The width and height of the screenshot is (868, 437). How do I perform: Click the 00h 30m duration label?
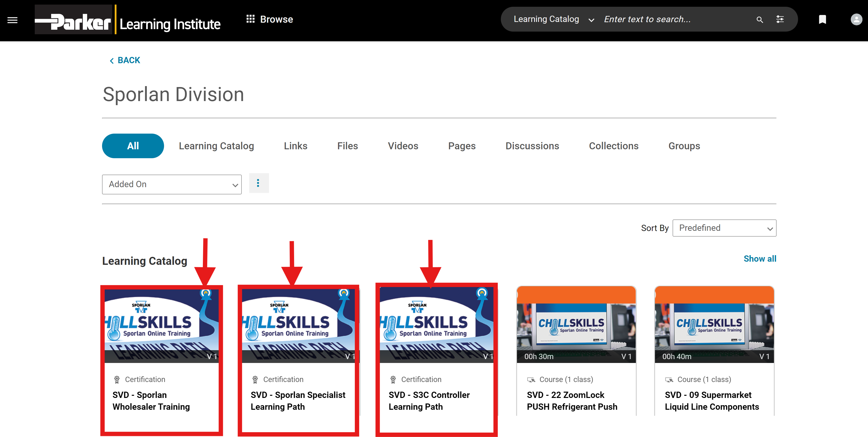tap(539, 356)
